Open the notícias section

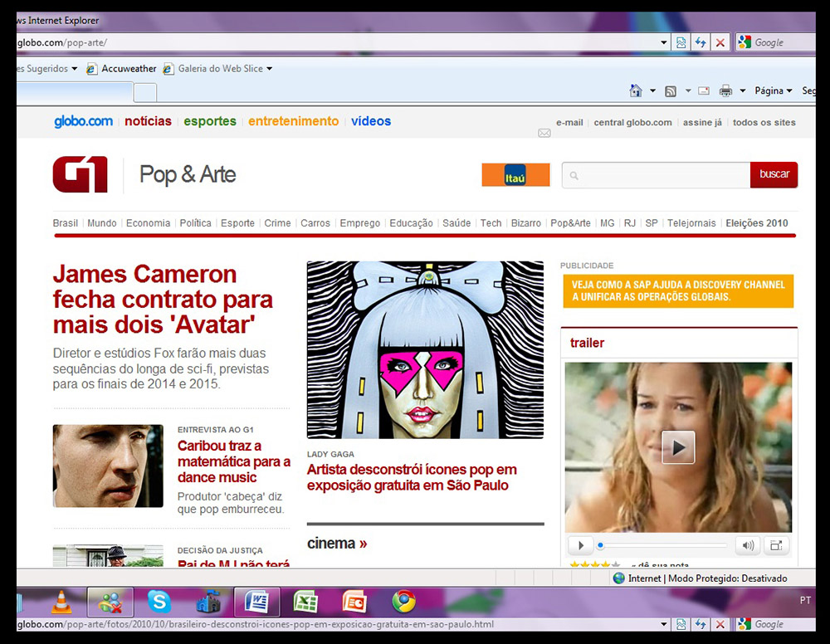pyautogui.click(x=149, y=121)
